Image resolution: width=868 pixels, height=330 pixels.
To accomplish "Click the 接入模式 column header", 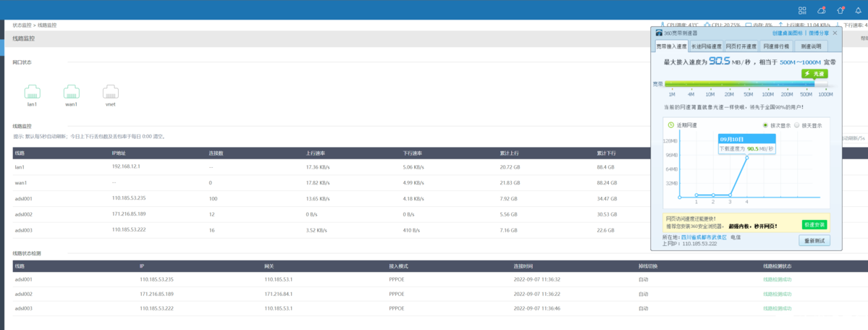I will tap(398, 266).
